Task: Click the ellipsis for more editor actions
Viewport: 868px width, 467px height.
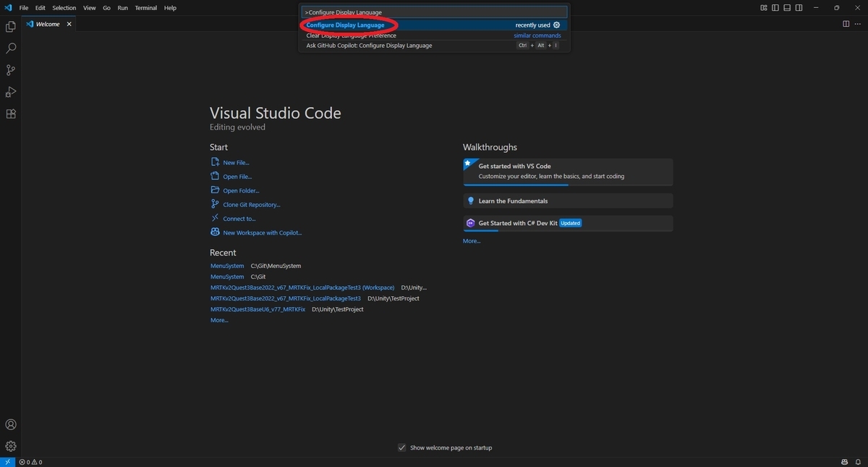Action: point(858,23)
